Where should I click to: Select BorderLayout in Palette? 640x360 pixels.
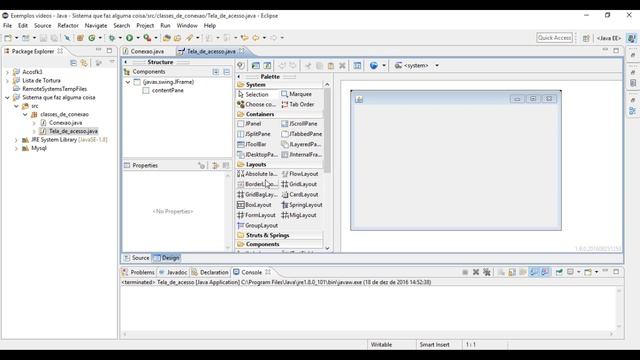point(257,184)
